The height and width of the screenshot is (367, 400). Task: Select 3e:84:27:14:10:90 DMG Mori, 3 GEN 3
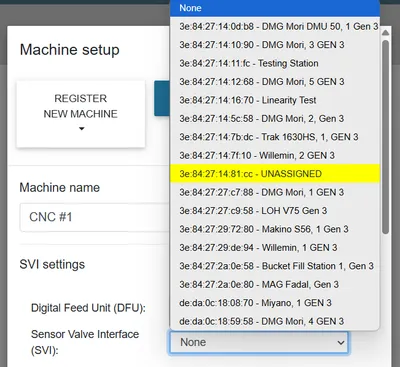click(x=275, y=45)
